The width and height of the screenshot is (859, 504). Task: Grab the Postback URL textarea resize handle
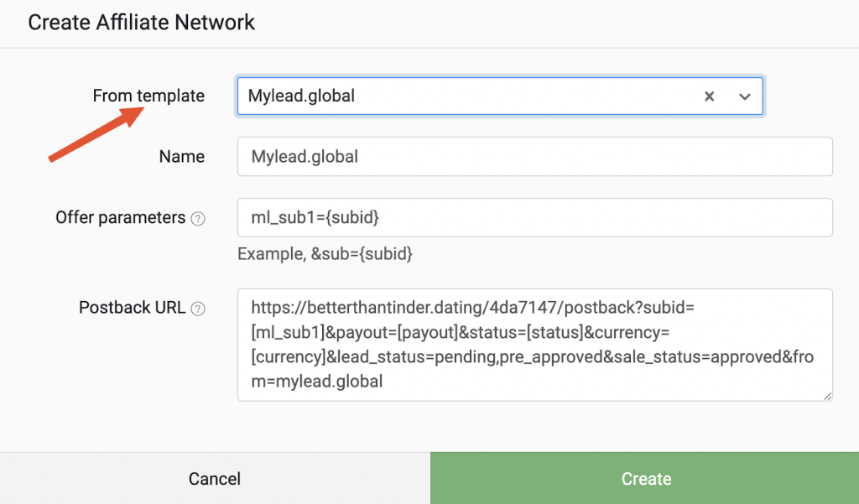(x=827, y=396)
